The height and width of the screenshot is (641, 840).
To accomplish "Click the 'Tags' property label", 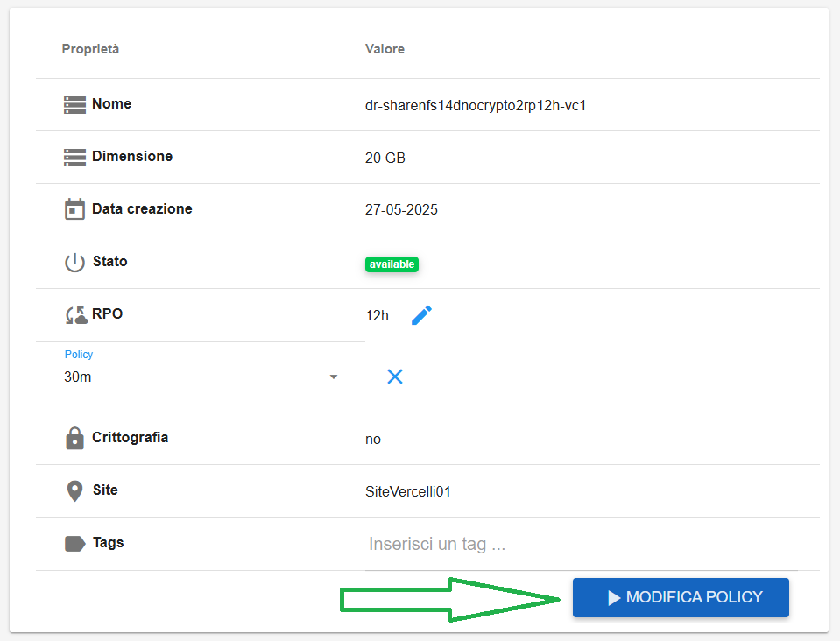I will coord(109,542).
